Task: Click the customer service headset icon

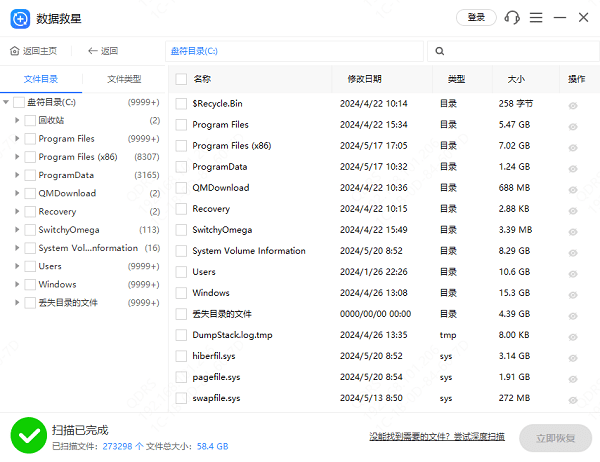Action: coord(513,18)
